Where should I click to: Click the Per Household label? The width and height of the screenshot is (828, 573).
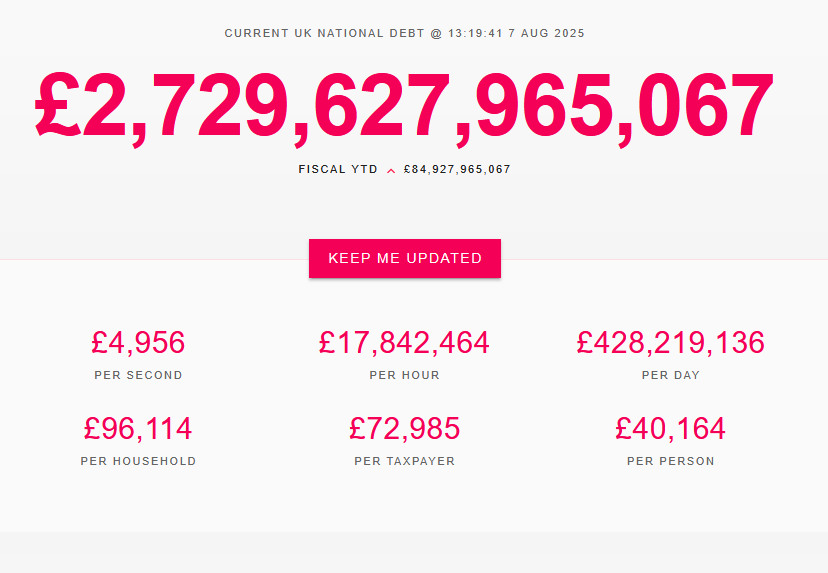coord(138,461)
